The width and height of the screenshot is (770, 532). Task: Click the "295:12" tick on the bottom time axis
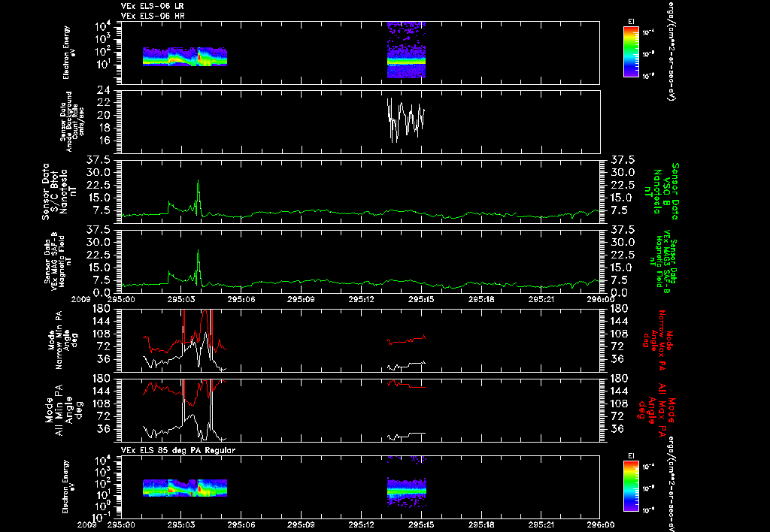coord(361,524)
